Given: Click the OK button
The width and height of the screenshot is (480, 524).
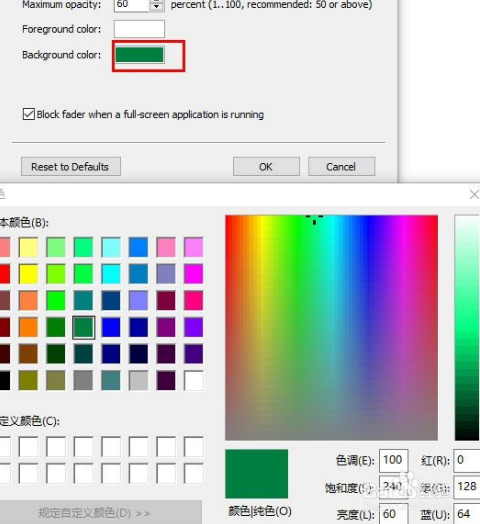Looking at the screenshot, I should tap(266, 166).
